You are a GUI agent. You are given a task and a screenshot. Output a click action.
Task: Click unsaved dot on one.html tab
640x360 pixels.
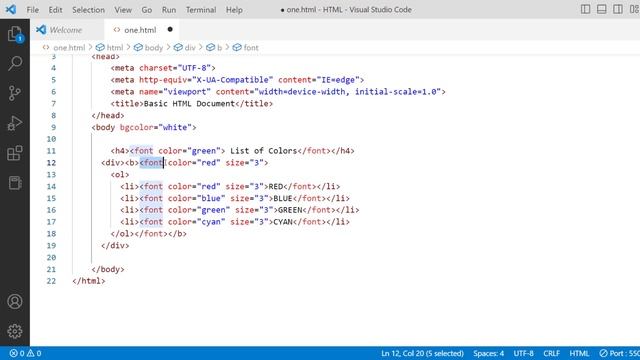[170, 29]
